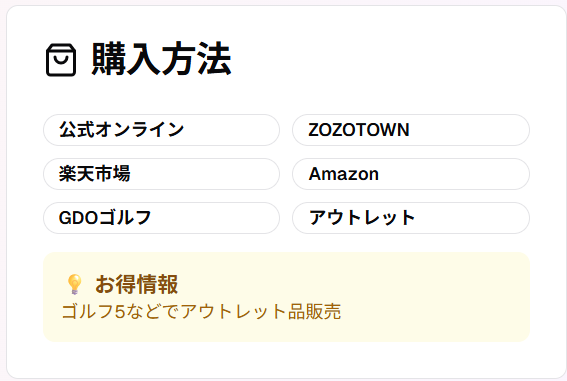Click the empty right end of the Amazon pill
The height and width of the screenshot is (381, 567).
[456, 174]
